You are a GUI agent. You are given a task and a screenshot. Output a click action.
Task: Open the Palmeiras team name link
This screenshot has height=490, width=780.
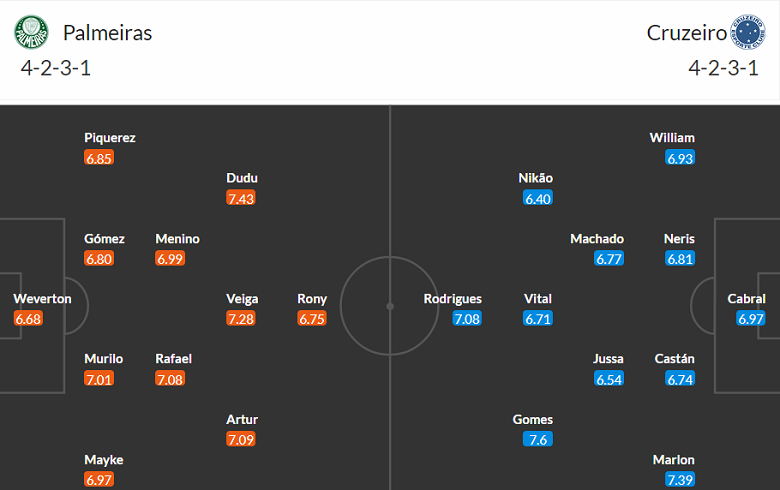point(107,33)
